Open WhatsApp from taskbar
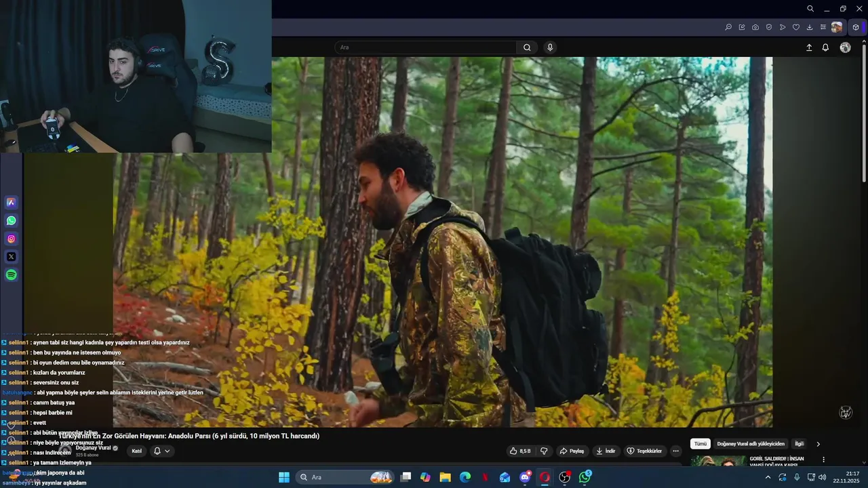This screenshot has height=488, width=868. 585,477
